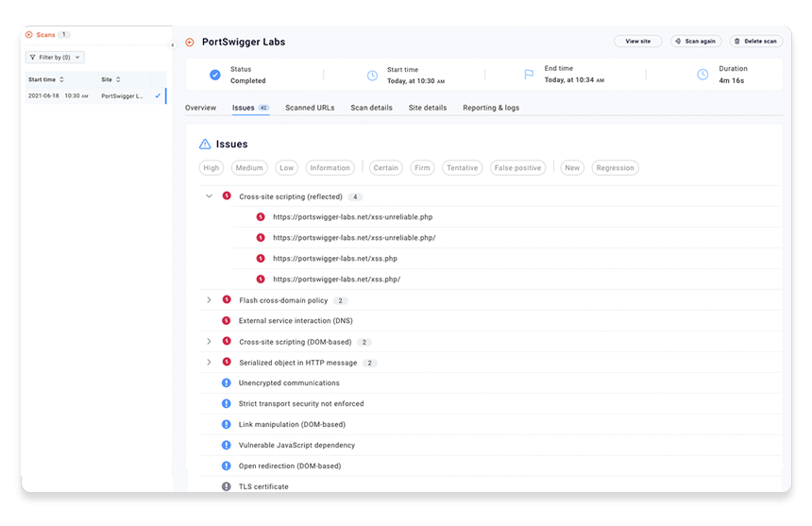Switch to the Scanned URLs tab
Viewport: 812px width, 526px height.
[x=310, y=108]
